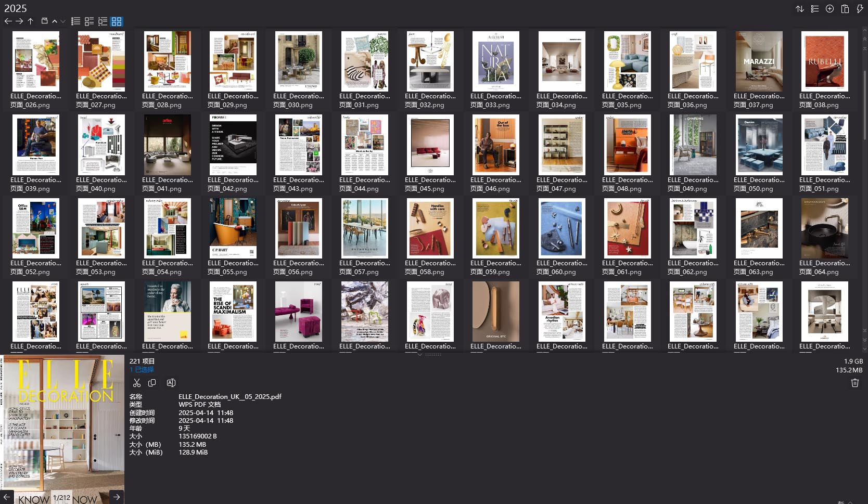Open the sort order options

tap(800, 9)
